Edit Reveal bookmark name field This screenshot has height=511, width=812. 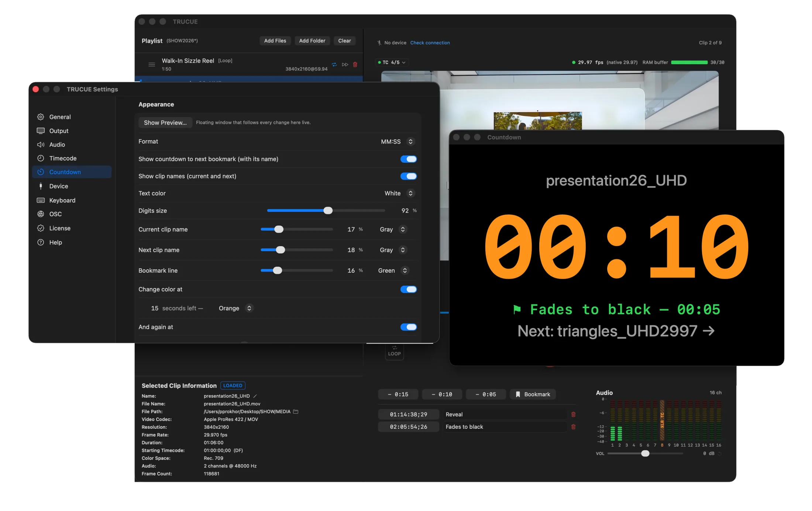(x=505, y=414)
